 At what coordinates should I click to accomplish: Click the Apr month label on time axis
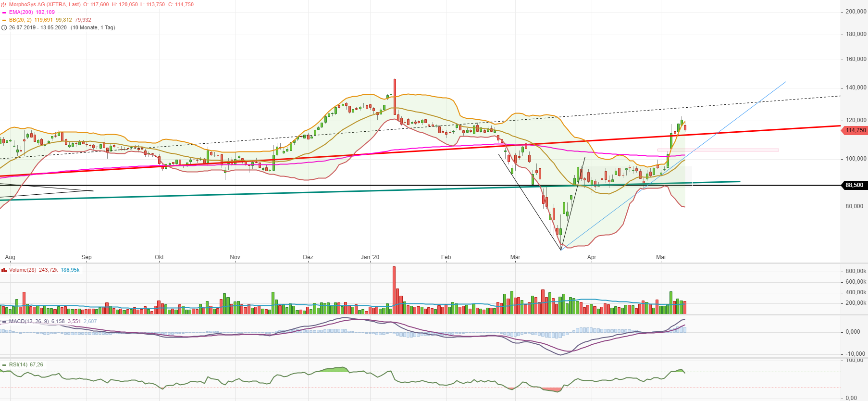(x=592, y=257)
